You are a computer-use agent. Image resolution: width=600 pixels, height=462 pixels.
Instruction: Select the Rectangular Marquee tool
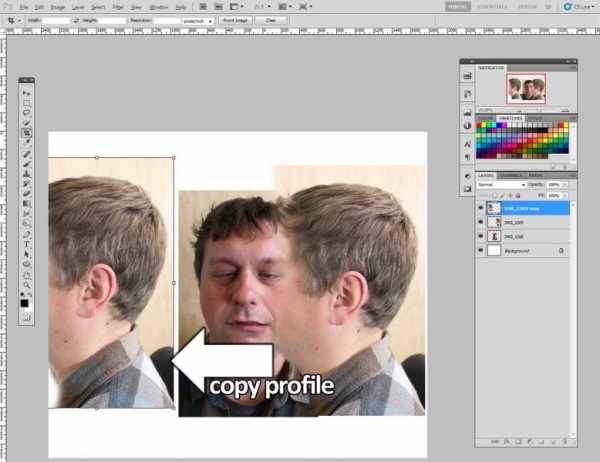[x=26, y=103]
